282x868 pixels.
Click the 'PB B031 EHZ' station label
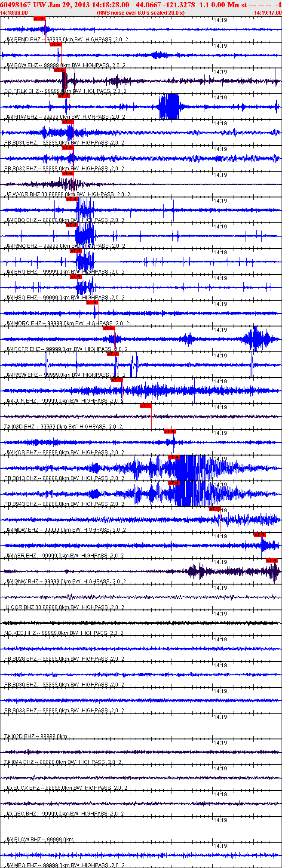click(21, 143)
